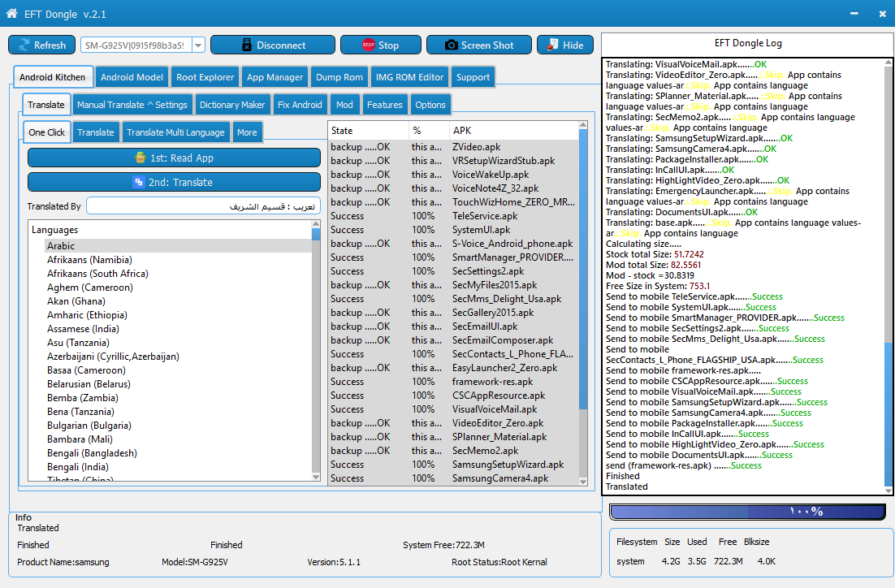Screen dimensions: 895x588
Task: Open the Options tab
Action: [430, 105]
